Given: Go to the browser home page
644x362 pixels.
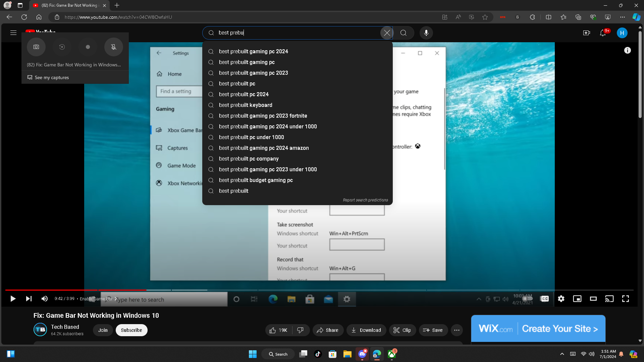Looking at the screenshot, I should (x=39, y=17).
